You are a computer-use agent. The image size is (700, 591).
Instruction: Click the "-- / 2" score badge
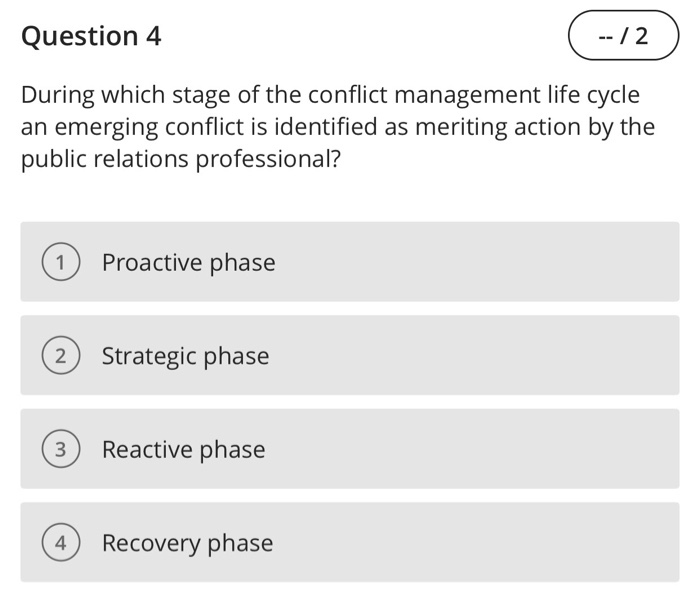pyautogui.click(x=623, y=37)
